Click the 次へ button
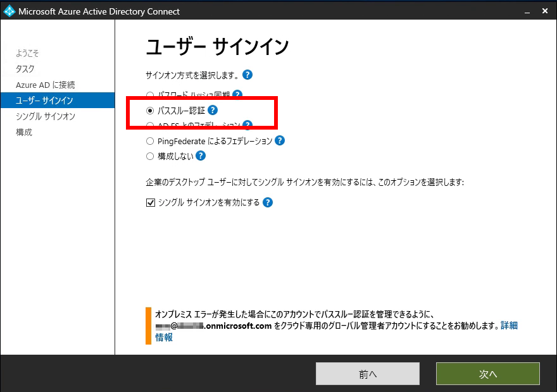The image size is (557, 392). click(x=488, y=374)
